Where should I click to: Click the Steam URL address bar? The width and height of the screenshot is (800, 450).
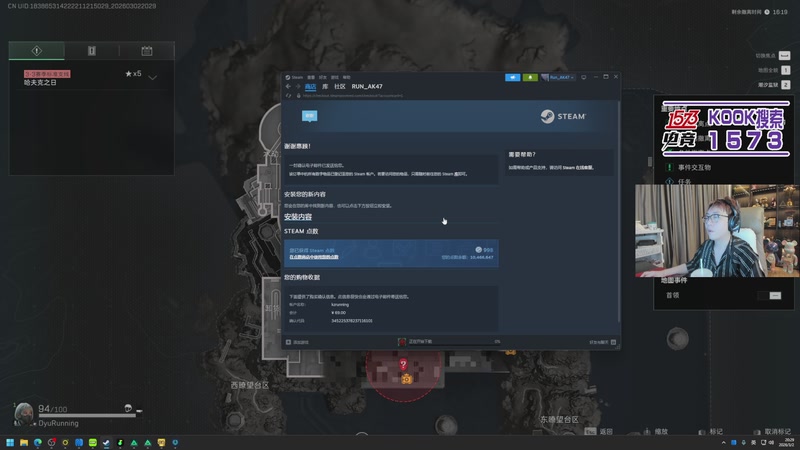pos(352,95)
